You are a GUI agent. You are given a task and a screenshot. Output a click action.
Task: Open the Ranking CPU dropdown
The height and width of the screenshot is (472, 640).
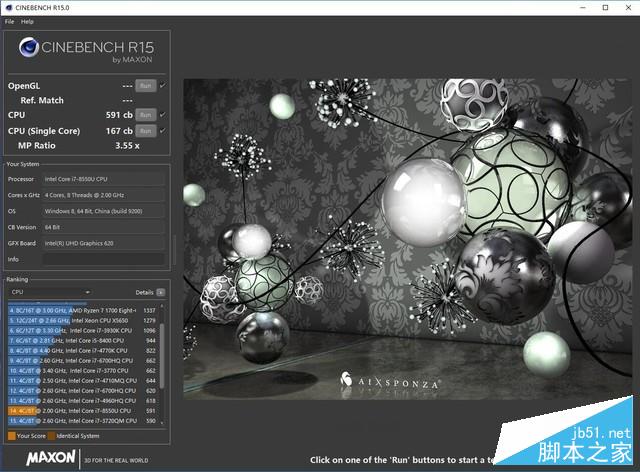pyautogui.click(x=49, y=292)
